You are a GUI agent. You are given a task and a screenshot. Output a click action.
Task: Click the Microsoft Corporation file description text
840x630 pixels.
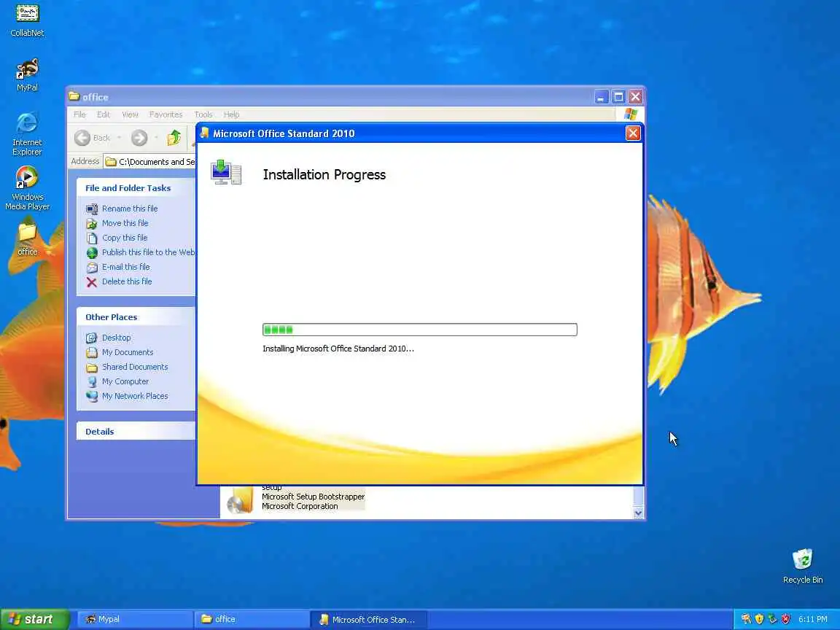(x=300, y=506)
